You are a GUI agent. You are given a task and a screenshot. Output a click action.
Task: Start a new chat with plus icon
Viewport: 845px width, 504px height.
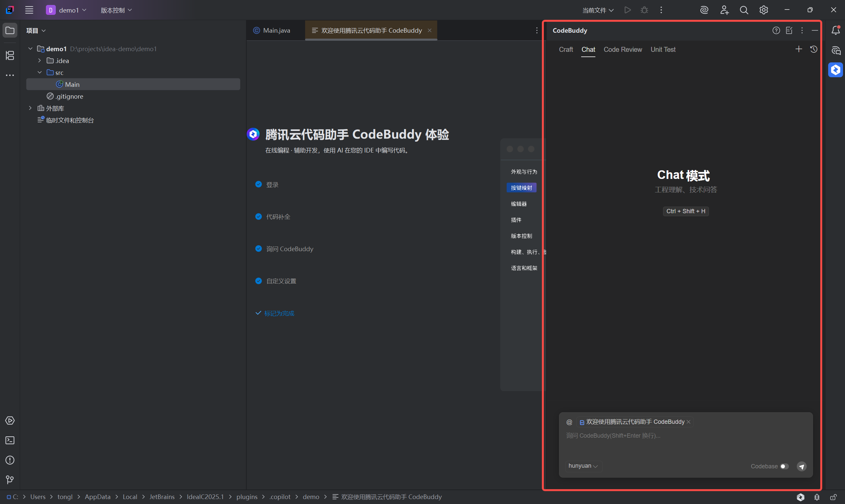(798, 49)
